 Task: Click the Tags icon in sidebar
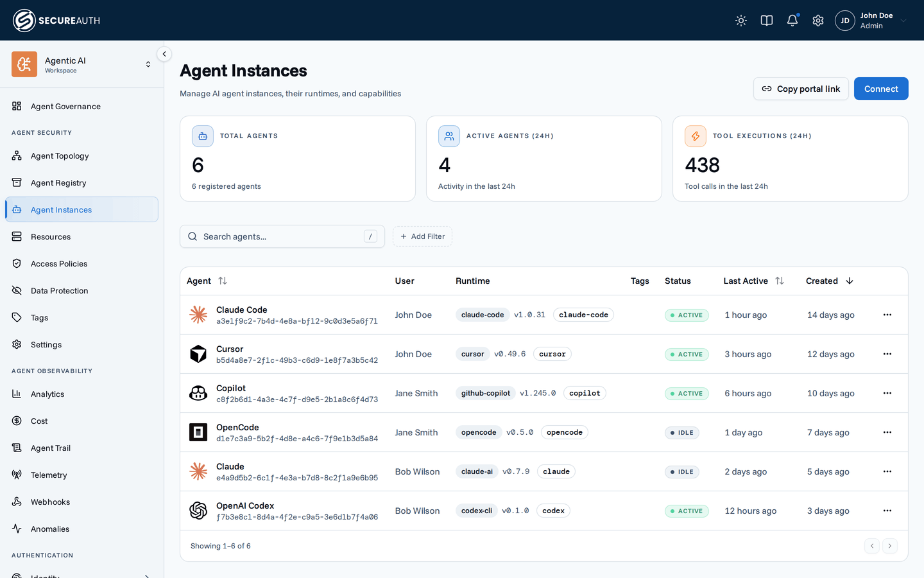click(x=17, y=317)
